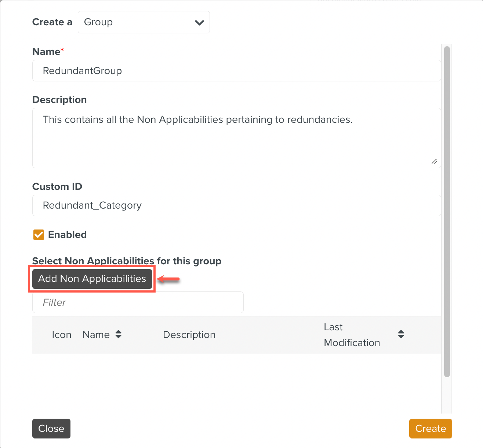Uncheck the Enabled checkbox
Image resolution: width=483 pixels, height=448 pixels.
coord(39,235)
